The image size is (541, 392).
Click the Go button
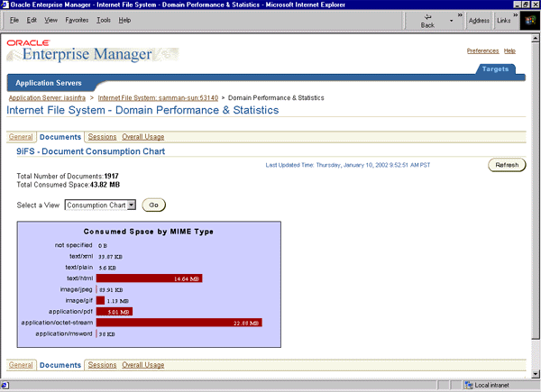(153, 205)
